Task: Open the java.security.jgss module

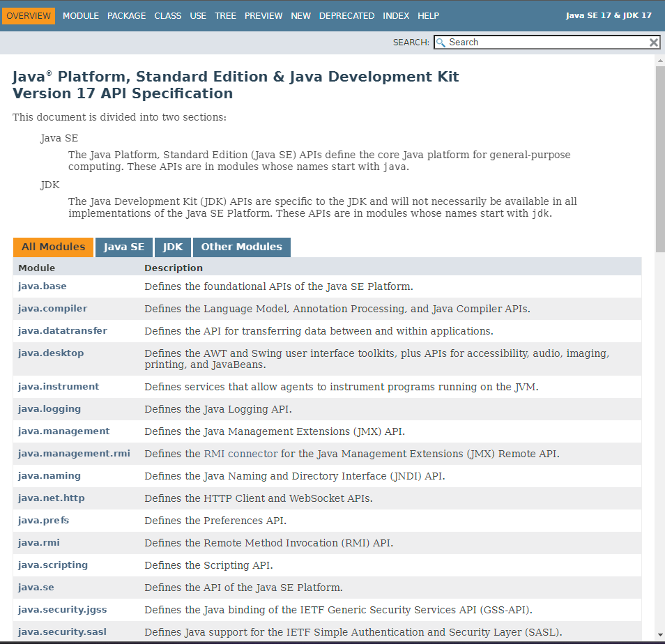Action: coord(62,610)
